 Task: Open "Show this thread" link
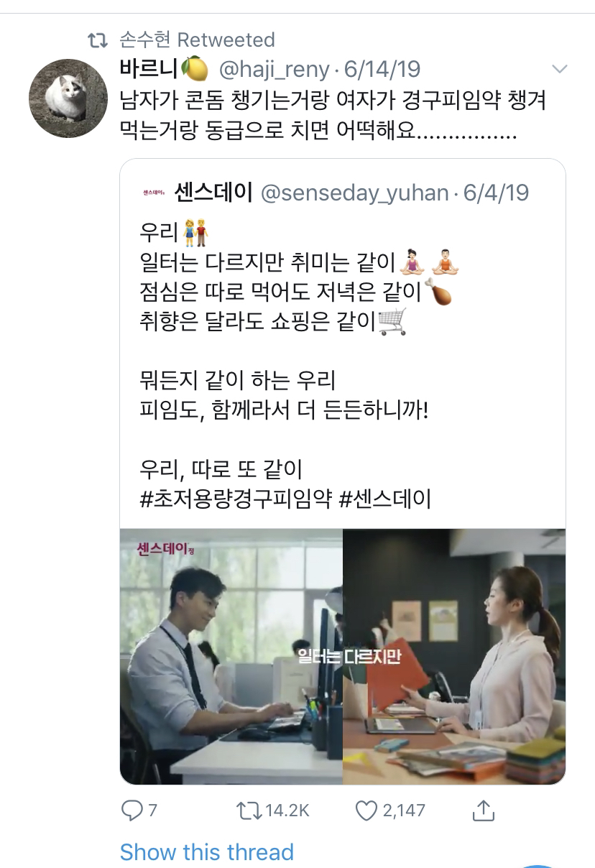207,852
